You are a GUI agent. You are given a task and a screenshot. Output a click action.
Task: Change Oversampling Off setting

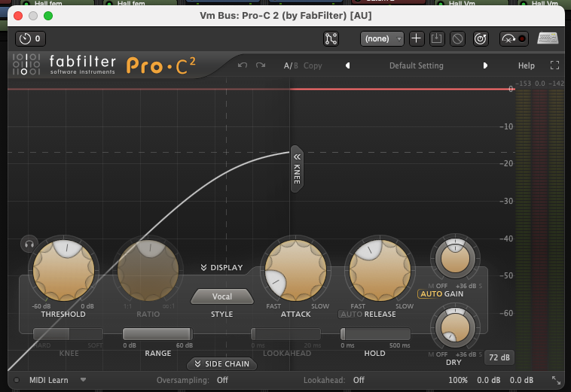222,380
